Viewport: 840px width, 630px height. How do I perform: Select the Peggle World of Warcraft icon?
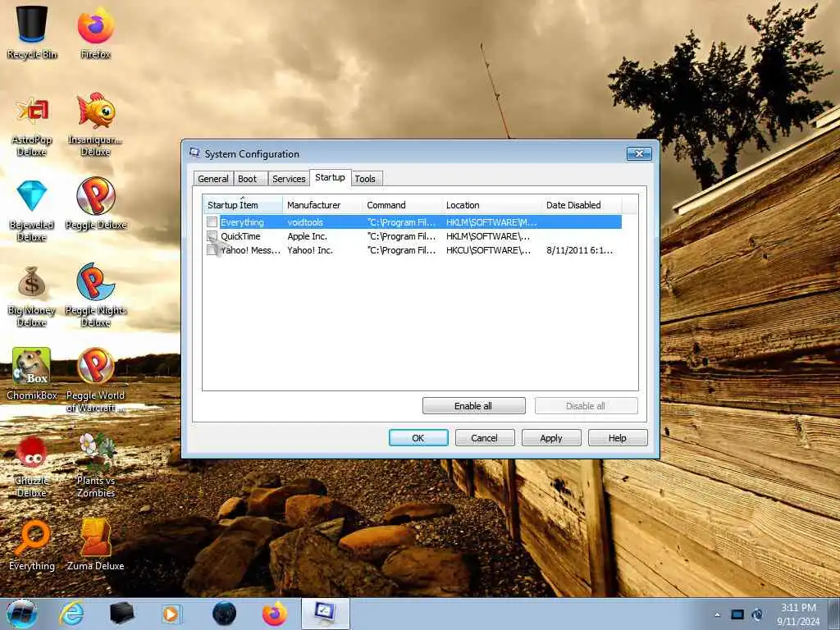pyautogui.click(x=95, y=379)
